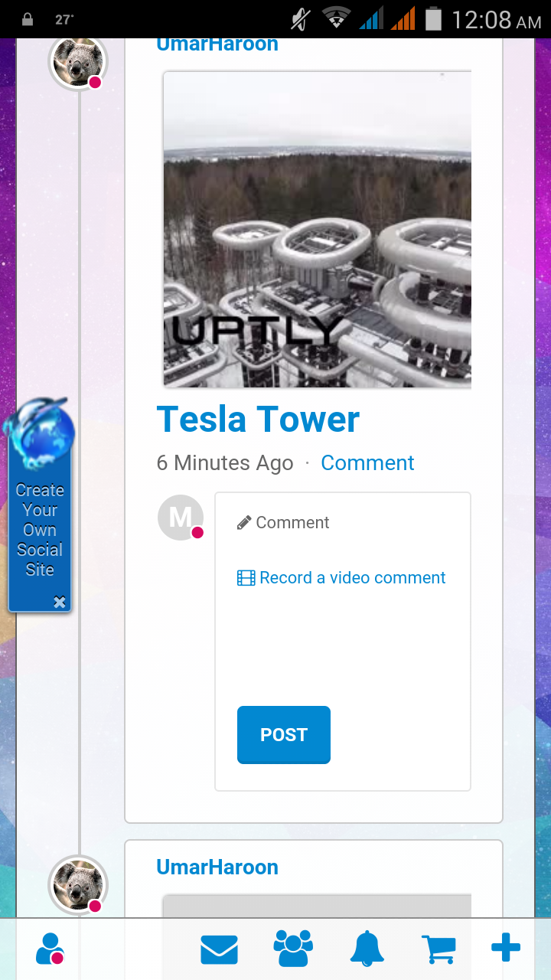This screenshot has height=980, width=551.
Task: Open the shopping cart icon
Action: (x=439, y=950)
